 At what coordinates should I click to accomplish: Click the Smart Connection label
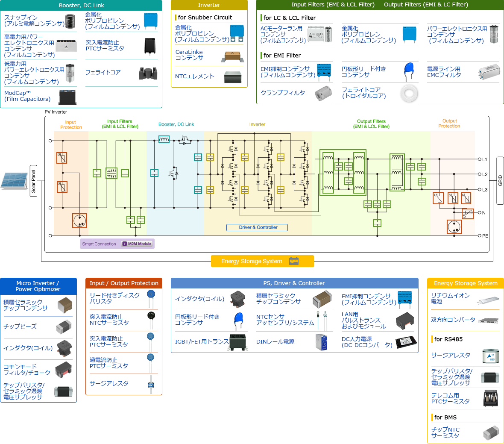(x=99, y=244)
